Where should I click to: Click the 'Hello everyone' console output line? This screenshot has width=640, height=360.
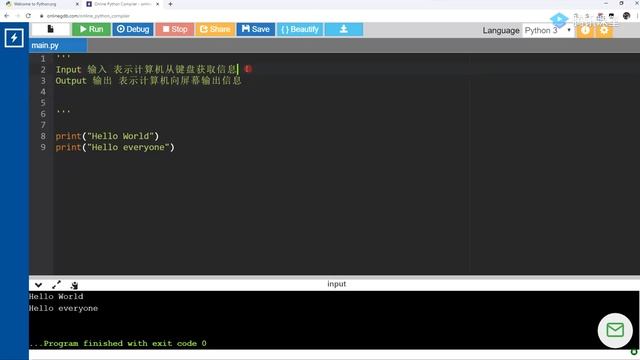64,308
